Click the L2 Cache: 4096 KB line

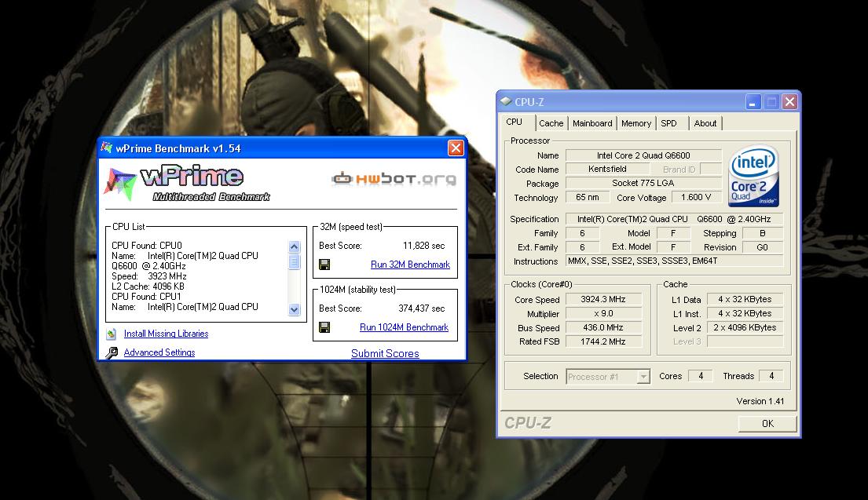[148, 286]
